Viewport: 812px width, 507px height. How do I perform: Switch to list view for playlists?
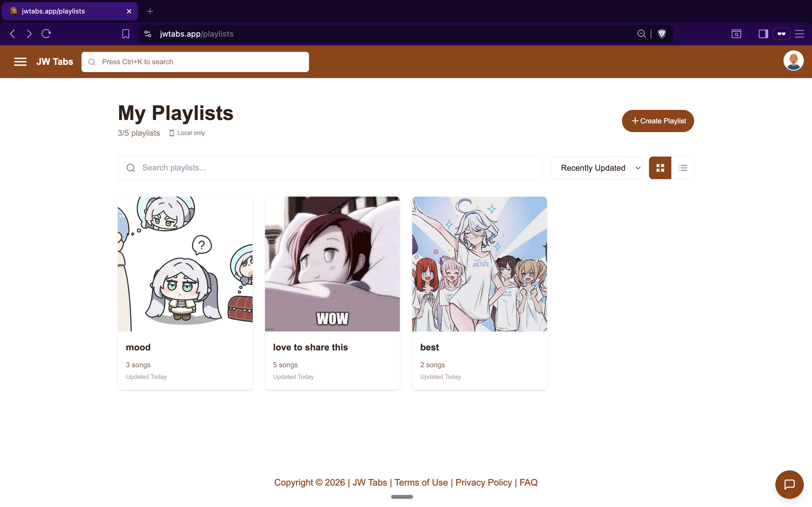tap(683, 168)
